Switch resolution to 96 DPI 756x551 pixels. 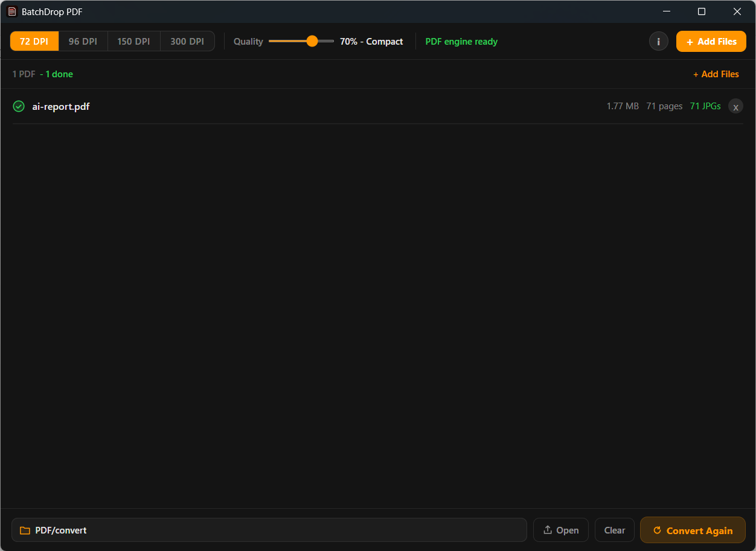point(83,41)
